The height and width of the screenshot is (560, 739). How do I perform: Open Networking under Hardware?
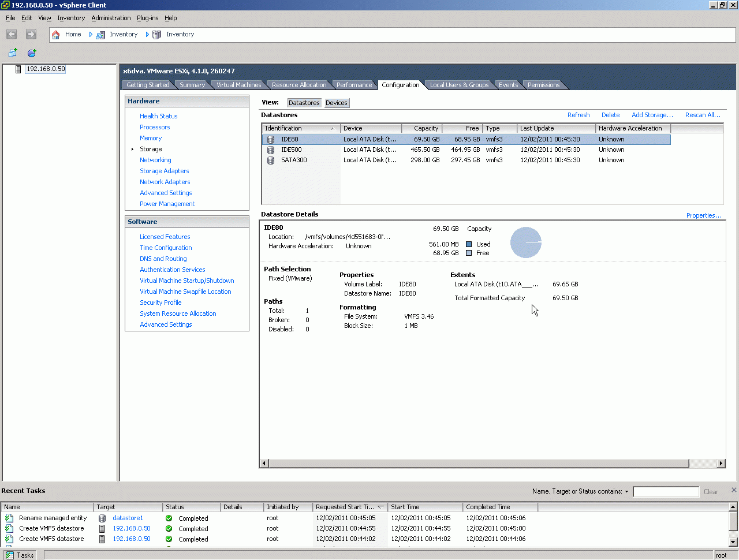[155, 160]
